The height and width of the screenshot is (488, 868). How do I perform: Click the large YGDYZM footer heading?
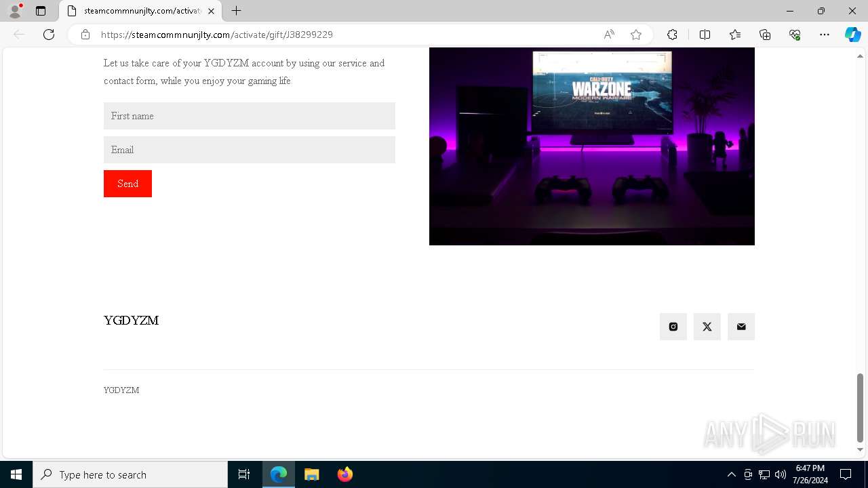point(131,321)
